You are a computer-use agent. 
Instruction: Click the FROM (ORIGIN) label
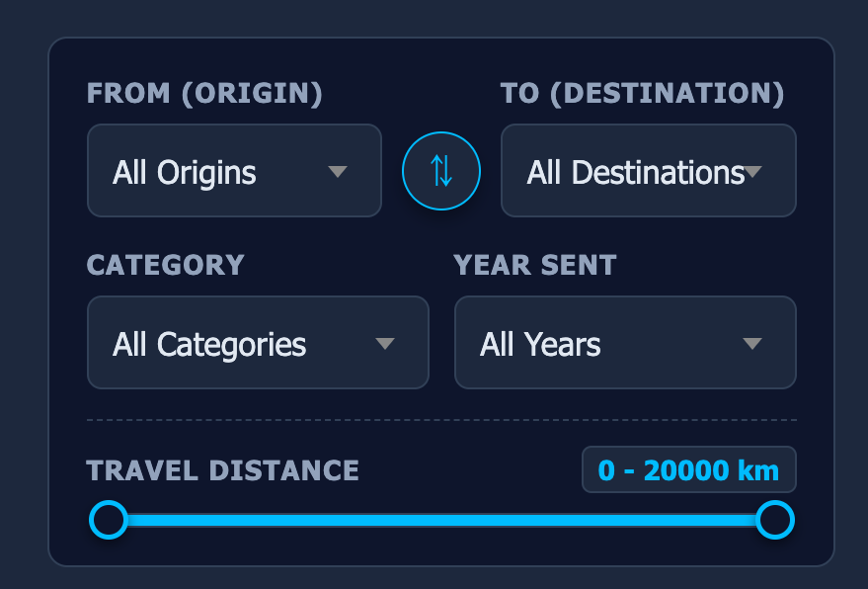point(204,92)
